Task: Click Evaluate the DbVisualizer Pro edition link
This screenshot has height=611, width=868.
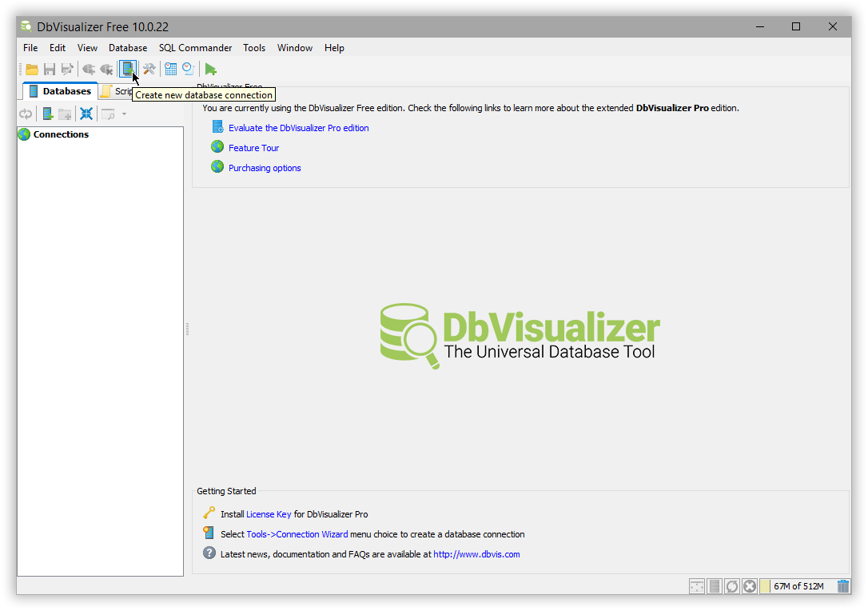Action: [x=298, y=128]
